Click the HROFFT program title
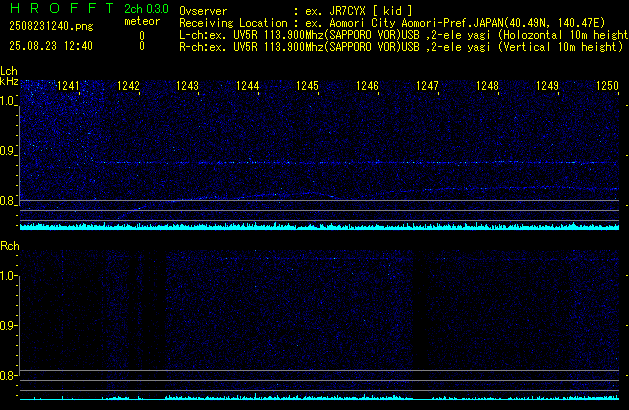This screenshot has width=629, height=410. (61, 8)
